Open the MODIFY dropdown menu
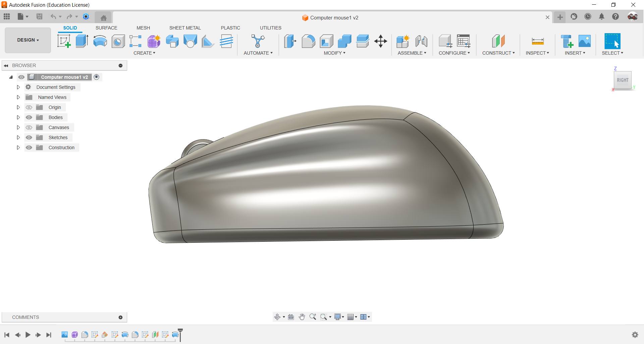Image resolution: width=644 pixels, height=344 pixels. [334, 53]
